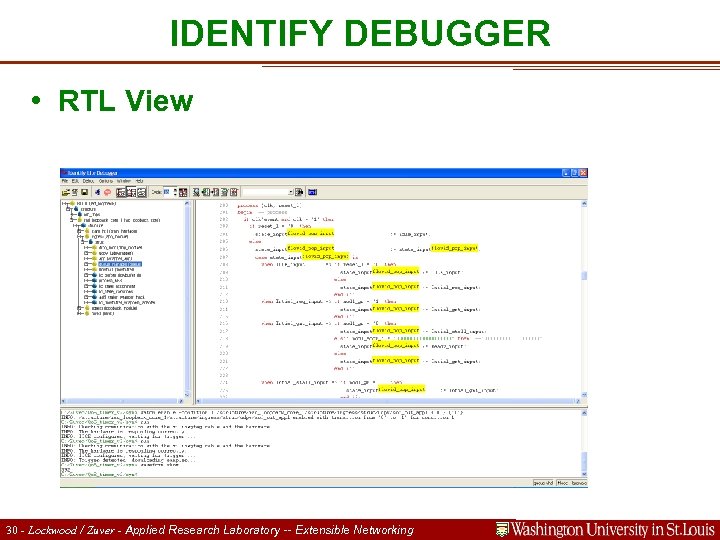Open the File menu
Image resolution: width=720 pixels, height=540 pixels.
coord(65,181)
